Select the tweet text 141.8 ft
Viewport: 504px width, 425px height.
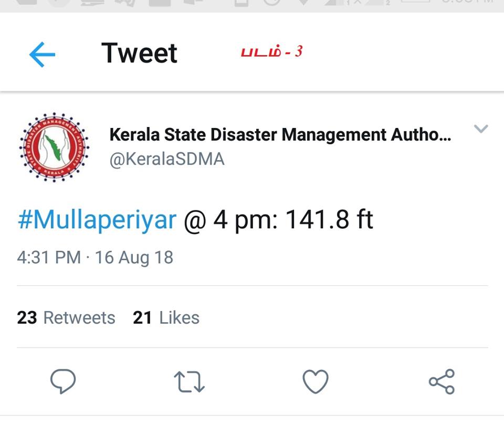pos(329,220)
